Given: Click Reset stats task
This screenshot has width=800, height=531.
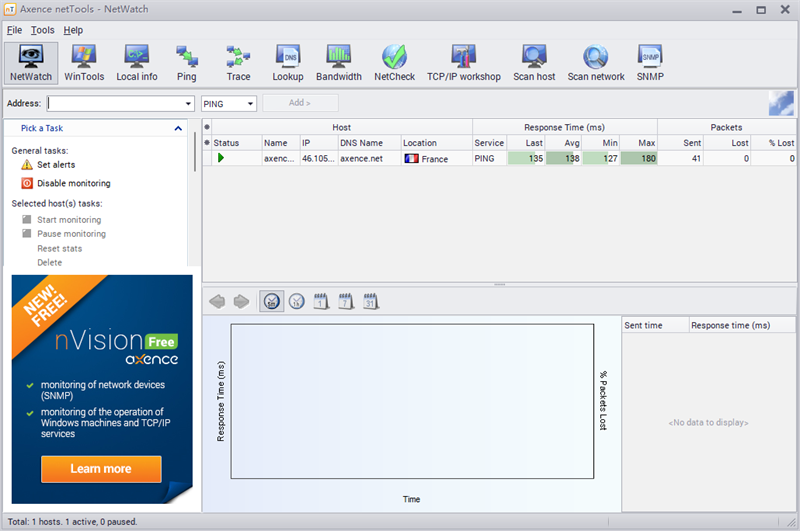Looking at the screenshot, I should point(59,248).
